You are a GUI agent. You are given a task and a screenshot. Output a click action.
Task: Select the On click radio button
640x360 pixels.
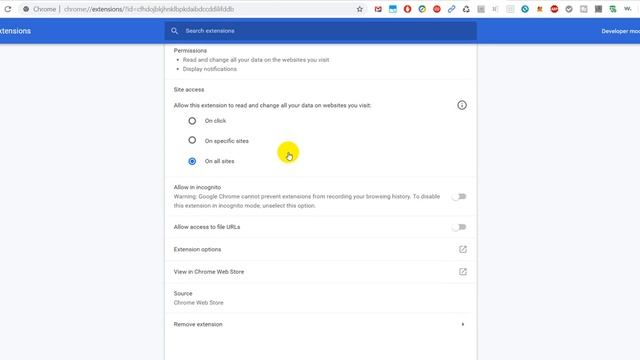click(192, 121)
